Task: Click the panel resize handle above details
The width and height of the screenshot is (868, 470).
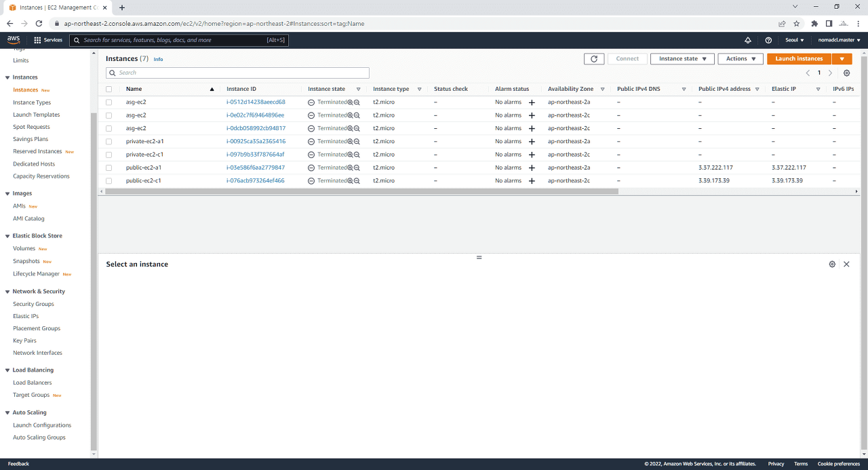Action: point(479,258)
